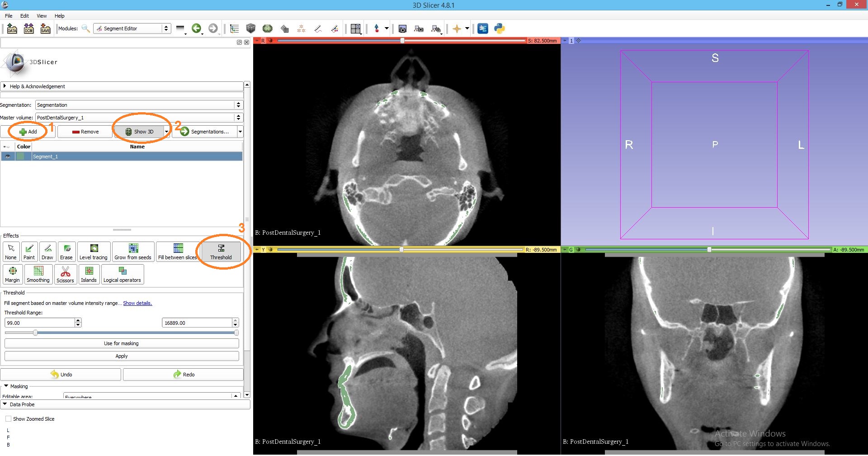This screenshot has height=456, width=868.
Task: Collapse the Masking section
Action: pos(6,386)
